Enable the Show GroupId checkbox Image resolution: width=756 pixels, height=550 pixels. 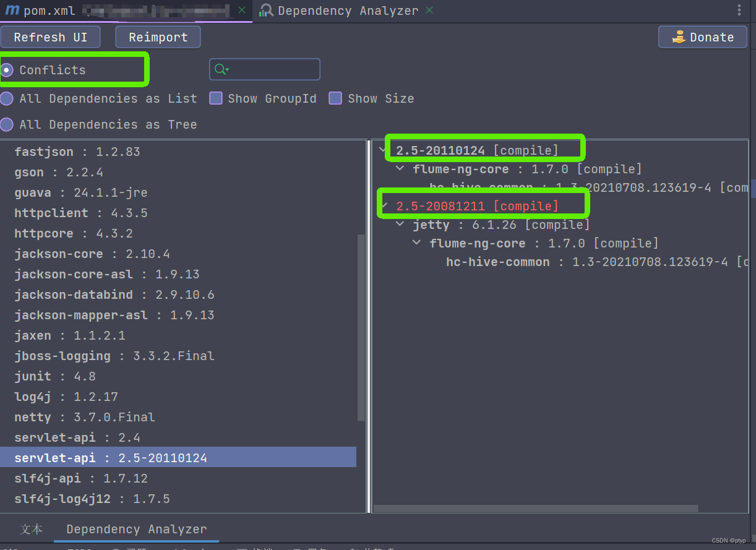tap(216, 98)
